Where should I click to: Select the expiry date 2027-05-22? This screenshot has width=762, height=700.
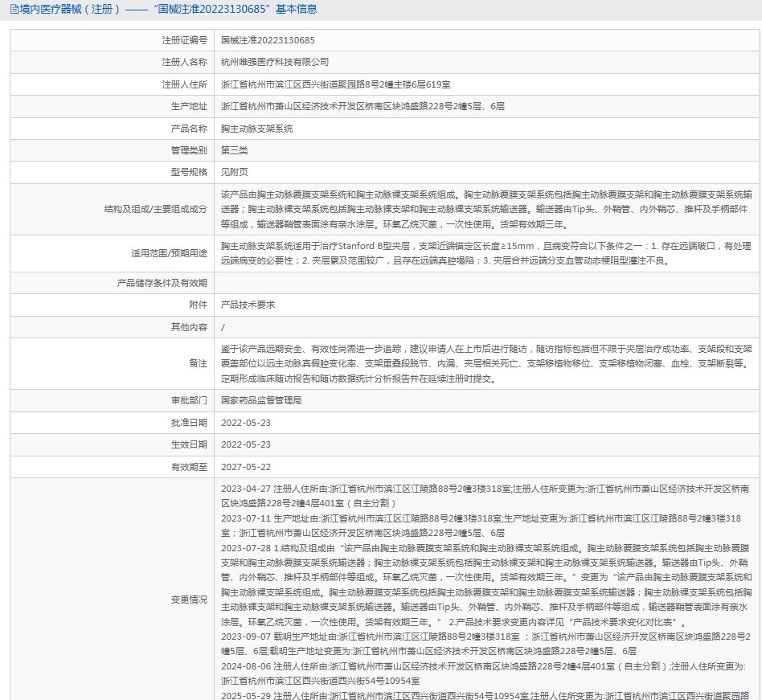[x=246, y=467]
